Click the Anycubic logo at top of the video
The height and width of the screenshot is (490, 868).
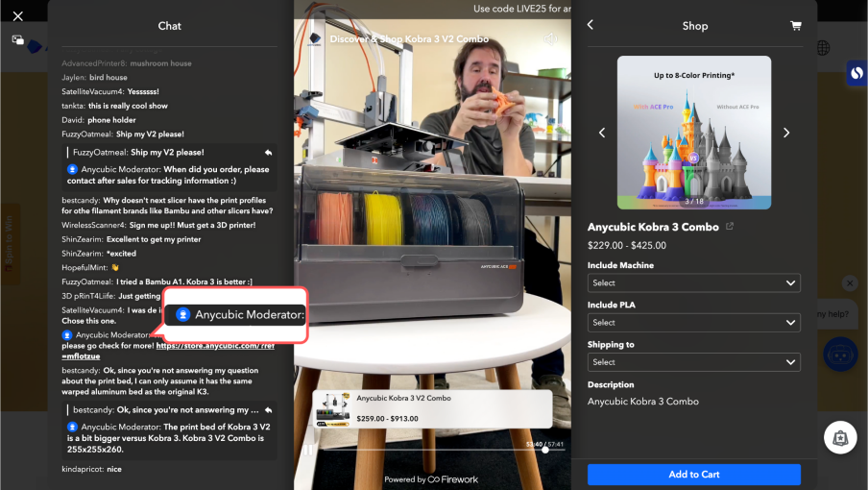(315, 39)
